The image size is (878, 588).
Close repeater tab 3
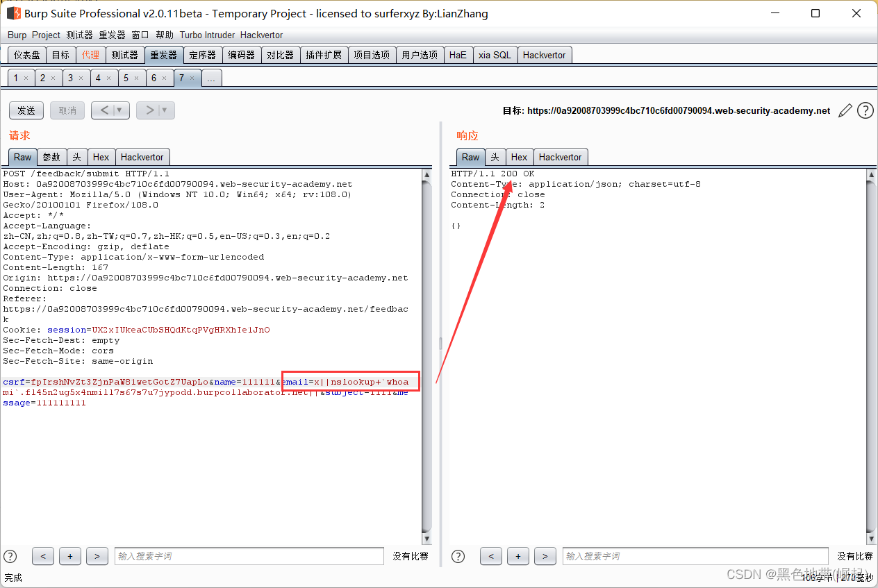click(81, 78)
